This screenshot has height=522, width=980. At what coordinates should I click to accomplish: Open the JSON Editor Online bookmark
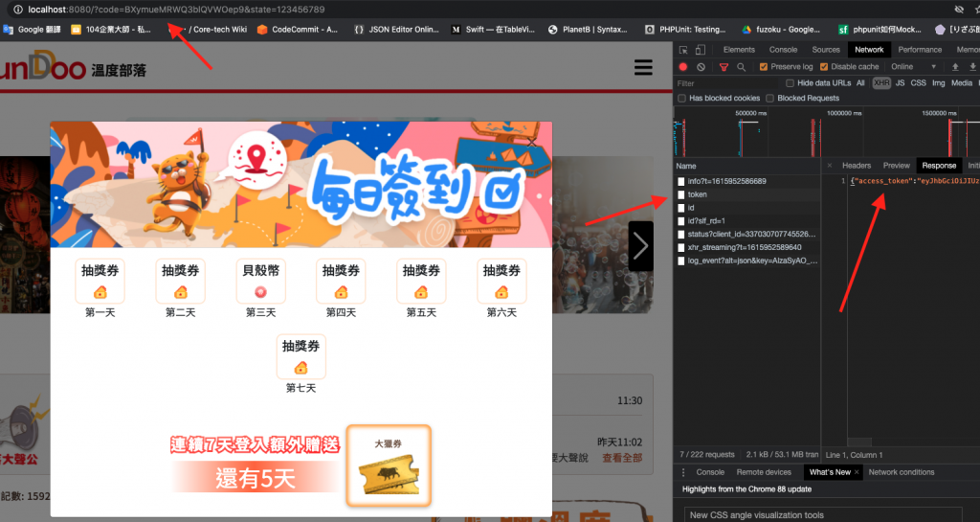click(x=396, y=30)
